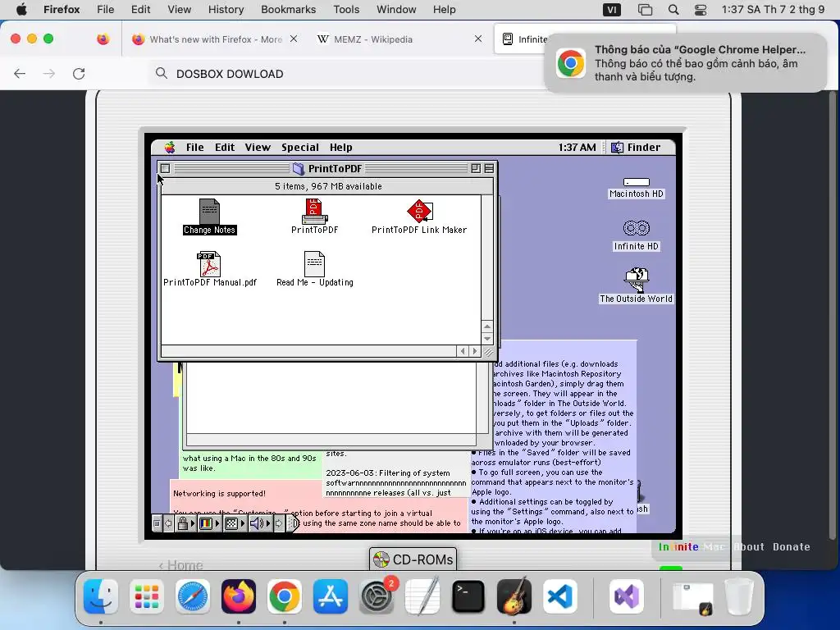This screenshot has width=840, height=630.
Task: Switch to What's new with Firefox tab
Action: pyautogui.click(x=214, y=39)
